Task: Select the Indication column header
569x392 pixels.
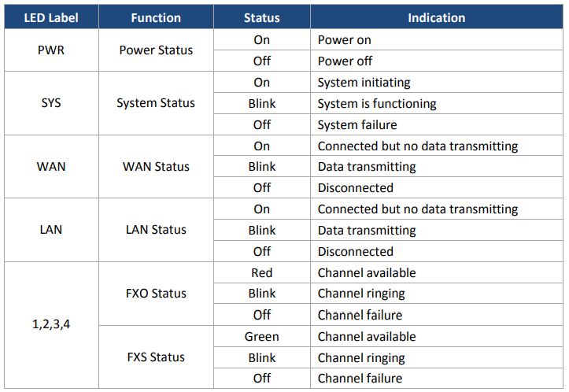Action: [436, 17]
